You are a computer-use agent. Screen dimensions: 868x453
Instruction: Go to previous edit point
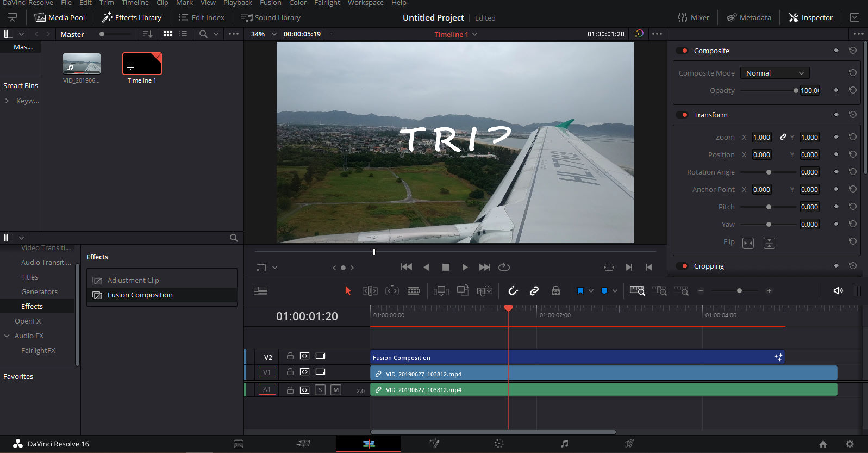(x=649, y=267)
